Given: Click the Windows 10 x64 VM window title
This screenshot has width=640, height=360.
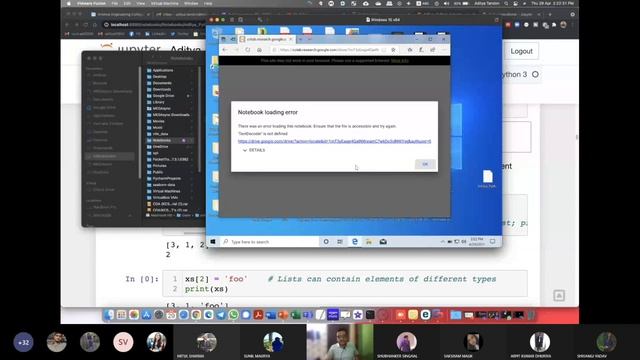Looking at the screenshot, I should [x=383, y=20].
